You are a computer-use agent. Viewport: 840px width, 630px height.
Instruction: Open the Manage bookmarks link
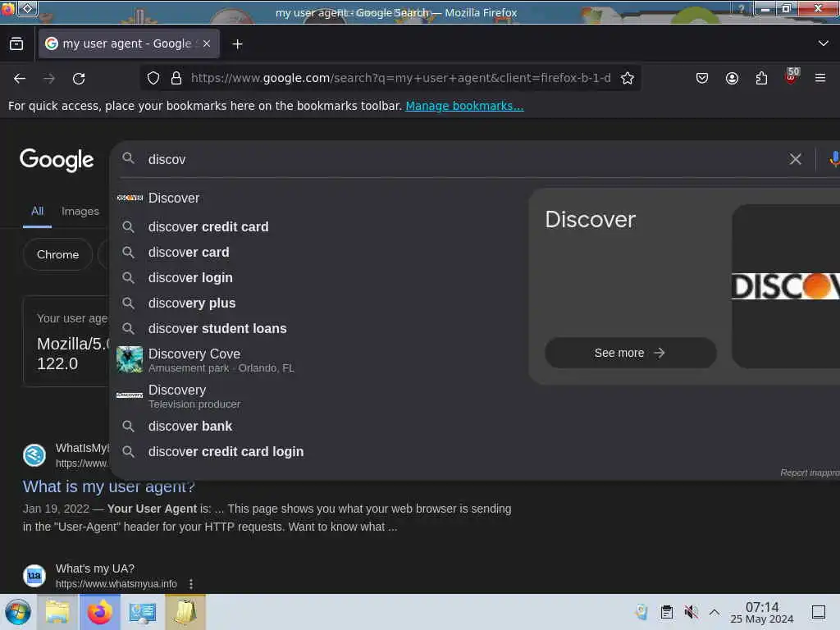[464, 106]
